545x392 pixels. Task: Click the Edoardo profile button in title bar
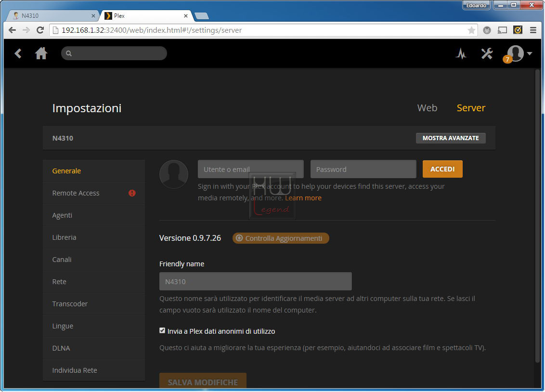[476, 5]
